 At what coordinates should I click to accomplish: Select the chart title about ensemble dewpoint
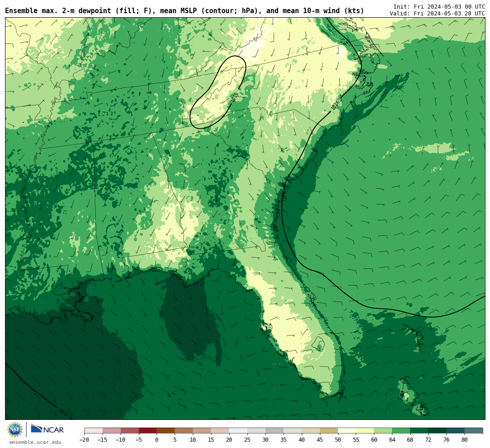tap(184, 11)
